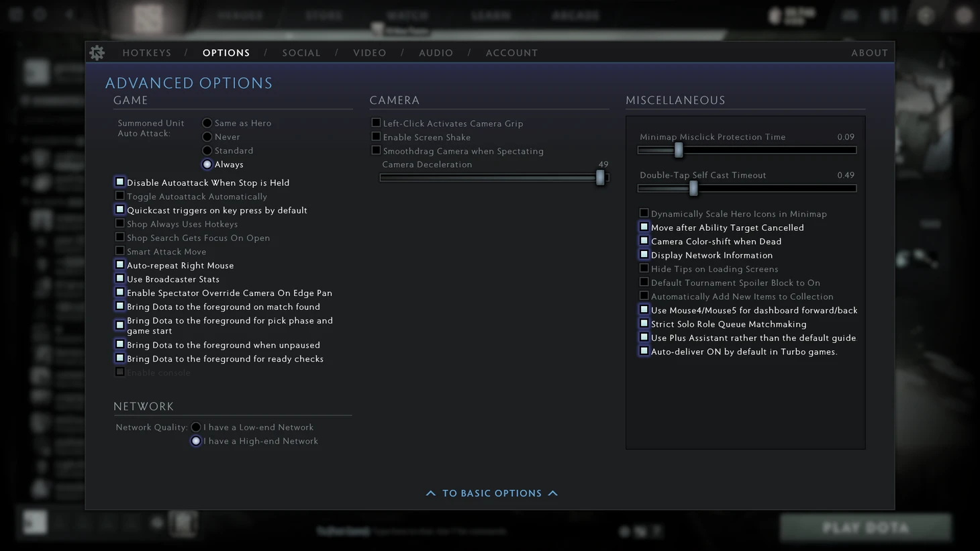
Task: Disable Display Network Information
Action: (644, 254)
